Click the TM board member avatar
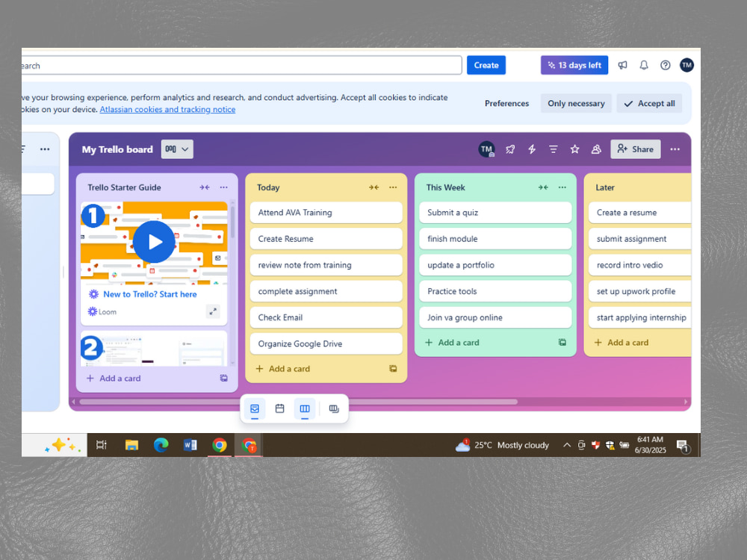 486,149
